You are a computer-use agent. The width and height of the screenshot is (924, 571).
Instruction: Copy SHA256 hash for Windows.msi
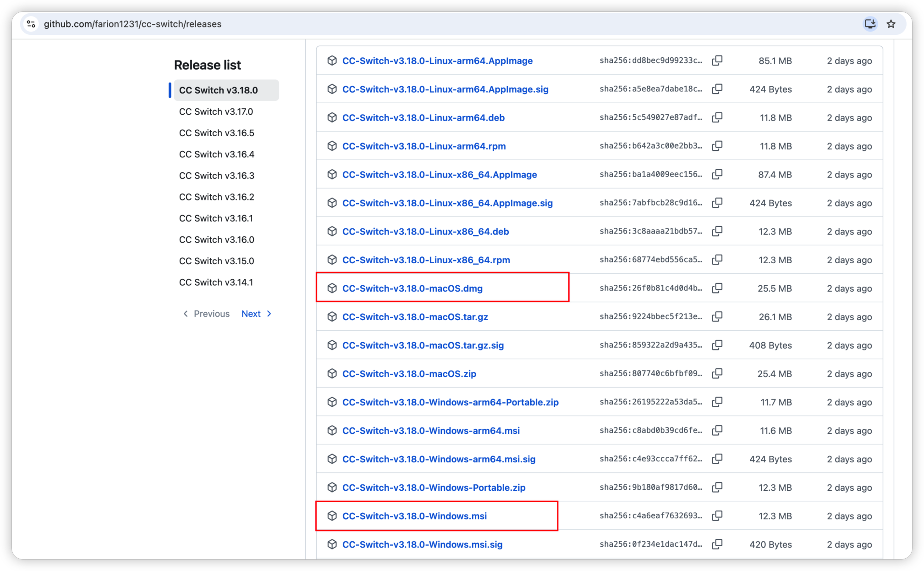coord(717,516)
